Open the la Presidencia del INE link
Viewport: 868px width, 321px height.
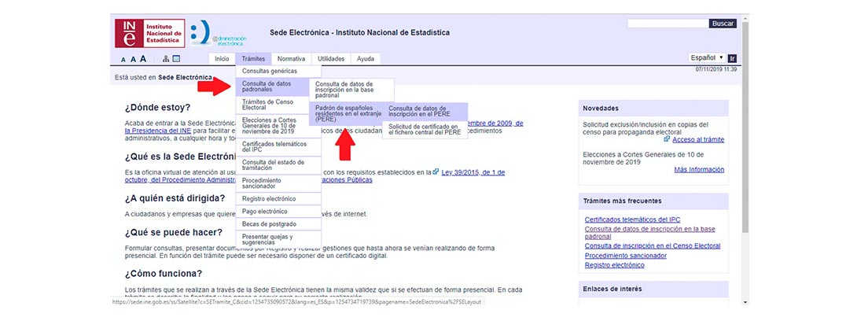(x=158, y=131)
